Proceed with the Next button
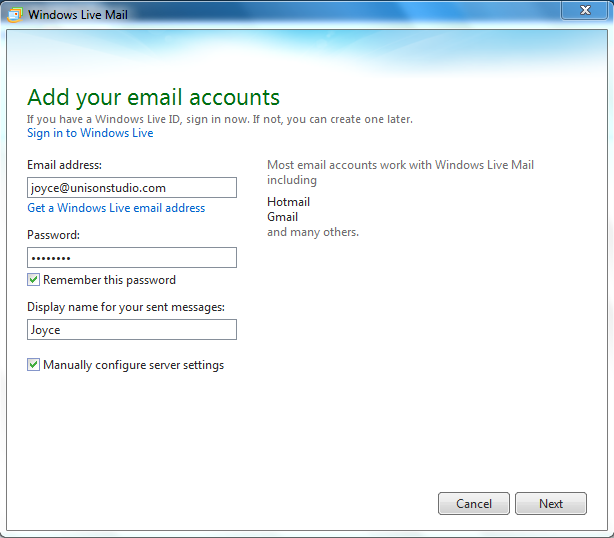The height and width of the screenshot is (538, 614). [x=551, y=504]
